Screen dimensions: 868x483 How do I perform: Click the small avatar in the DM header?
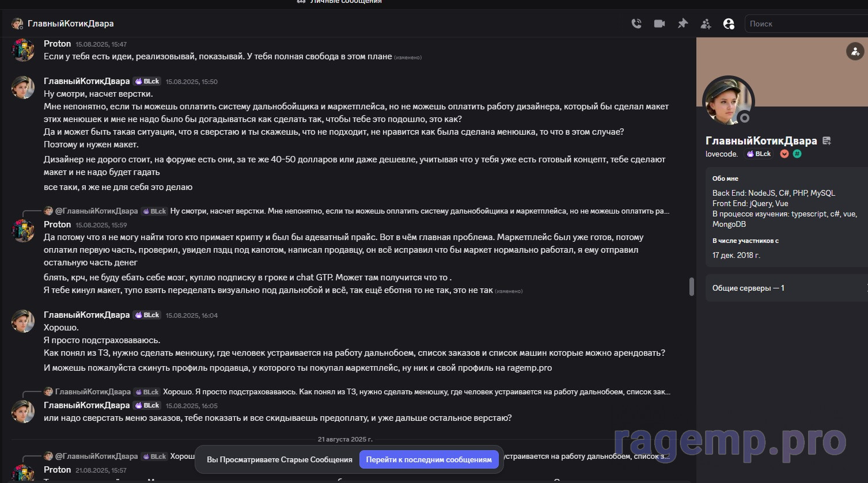[17, 24]
